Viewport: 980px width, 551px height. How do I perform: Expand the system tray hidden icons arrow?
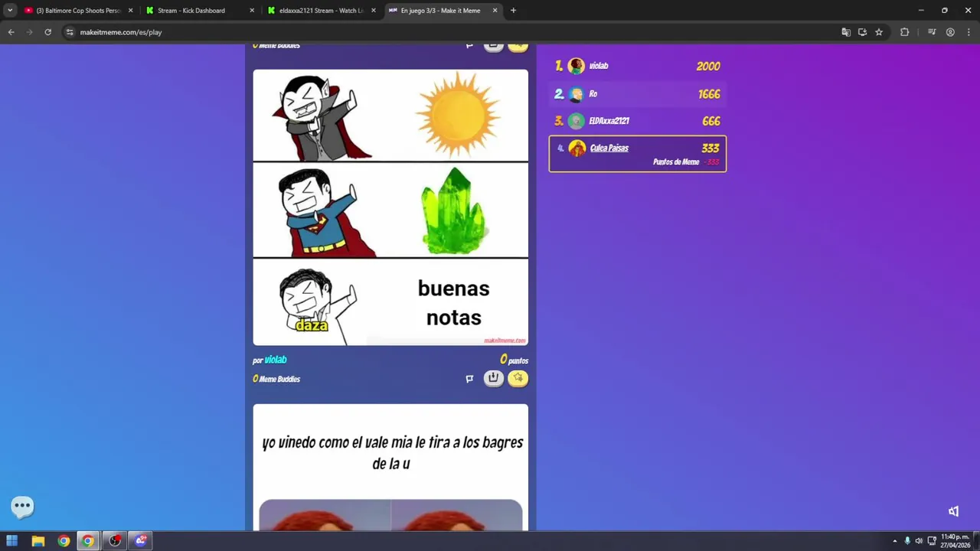[x=894, y=541]
